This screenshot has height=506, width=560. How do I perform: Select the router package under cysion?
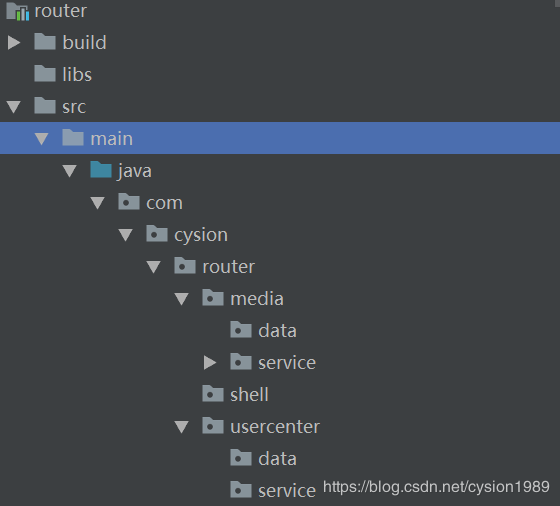click(229, 266)
